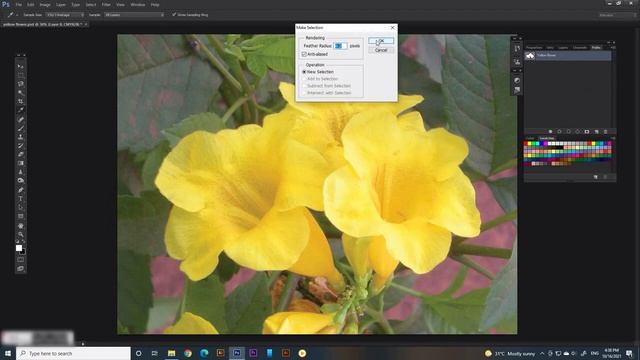Viewport: 640px width, 360px height.
Task: Click Cancel in Make Selection dialog
Action: [381, 50]
